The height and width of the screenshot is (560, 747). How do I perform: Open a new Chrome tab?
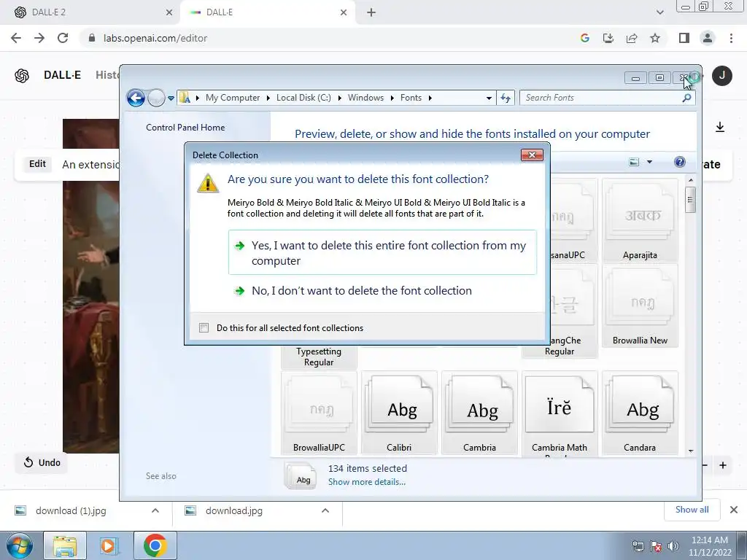pos(371,12)
